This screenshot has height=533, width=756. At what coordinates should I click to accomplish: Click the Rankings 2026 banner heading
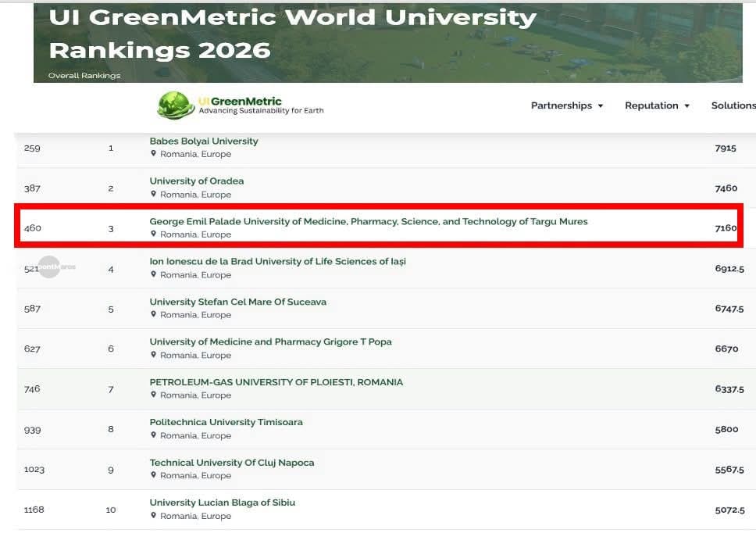[159, 50]
